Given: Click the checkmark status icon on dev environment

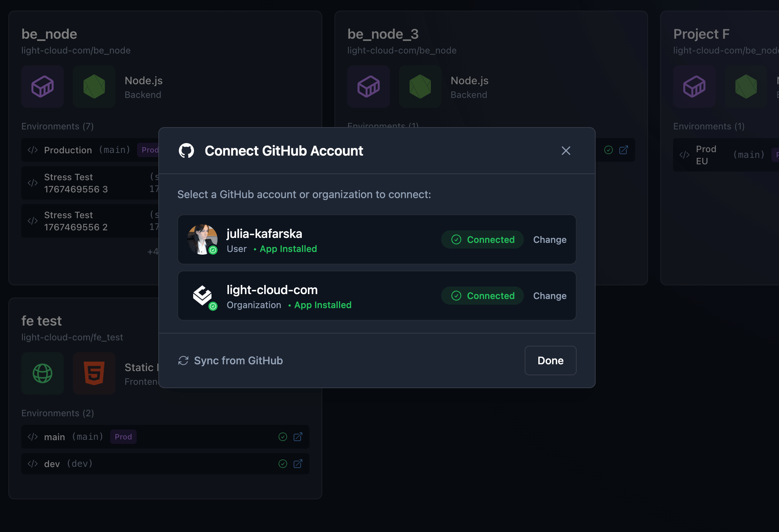Looking at the screenshot, I should (x=282, y=464).
